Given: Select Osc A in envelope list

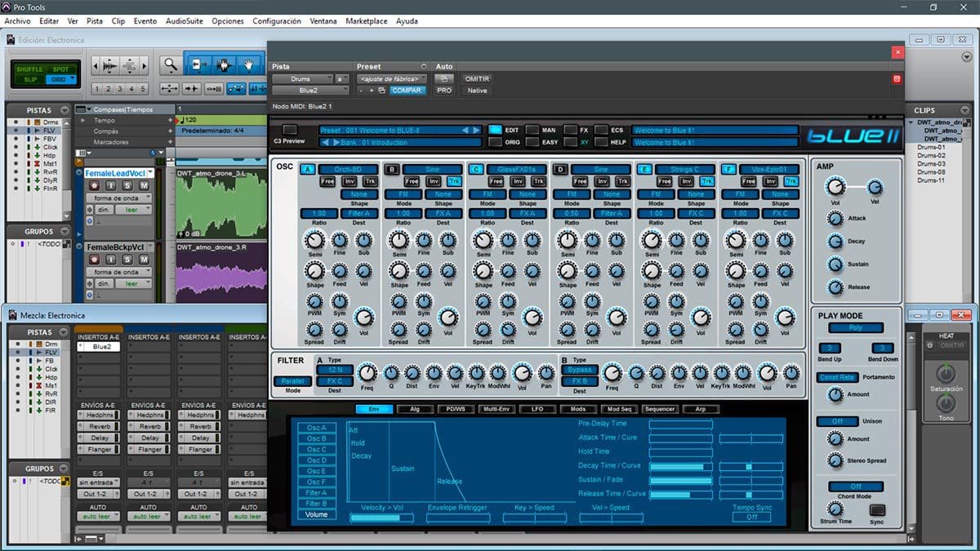Looking at the screenshot, I should [316, 428].
